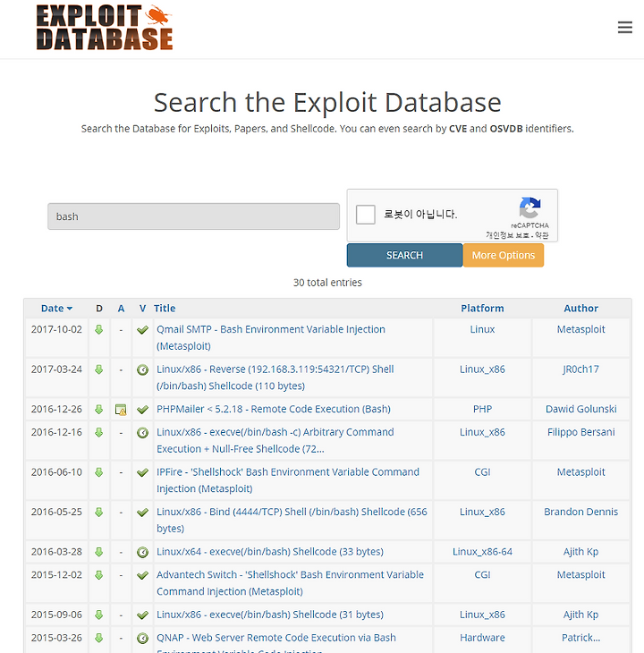Open Linux/x86 Bind 4444/TCP shellcode link
Screen dimensions: 644x653
pyautogui.click(x=292, y=520)
